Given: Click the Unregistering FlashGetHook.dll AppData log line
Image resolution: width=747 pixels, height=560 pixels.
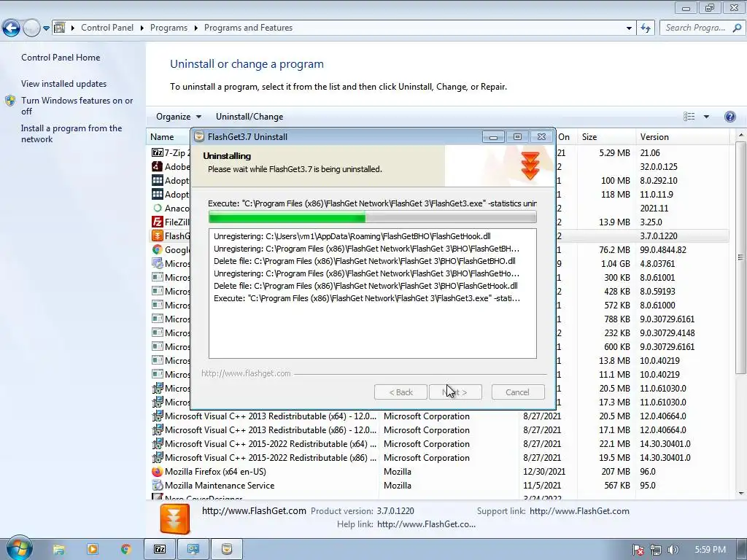Looking at the screenshot, I should coord(352,236).
